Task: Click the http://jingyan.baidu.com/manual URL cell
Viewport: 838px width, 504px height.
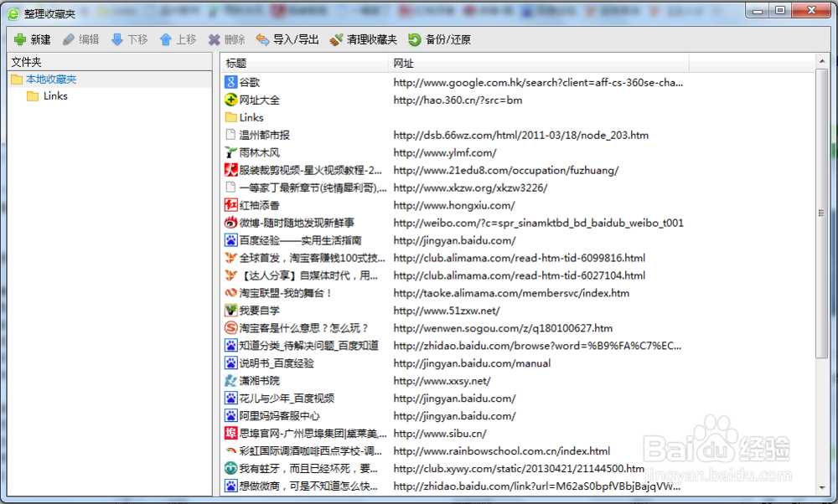Action: point(472,363)
